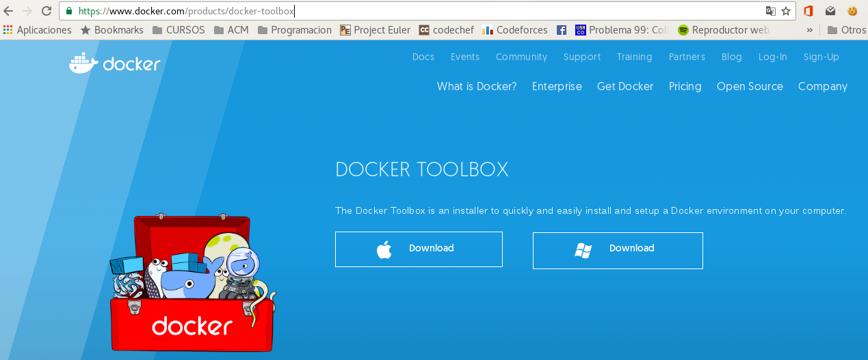Open Support in top navigation

pyautogui.click(x=582, y=57)
